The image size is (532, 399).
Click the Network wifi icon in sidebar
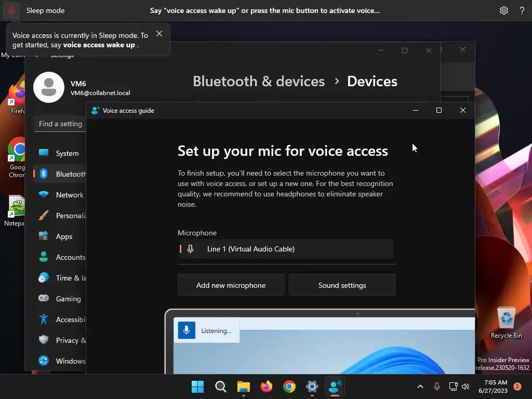coord(44,194)
